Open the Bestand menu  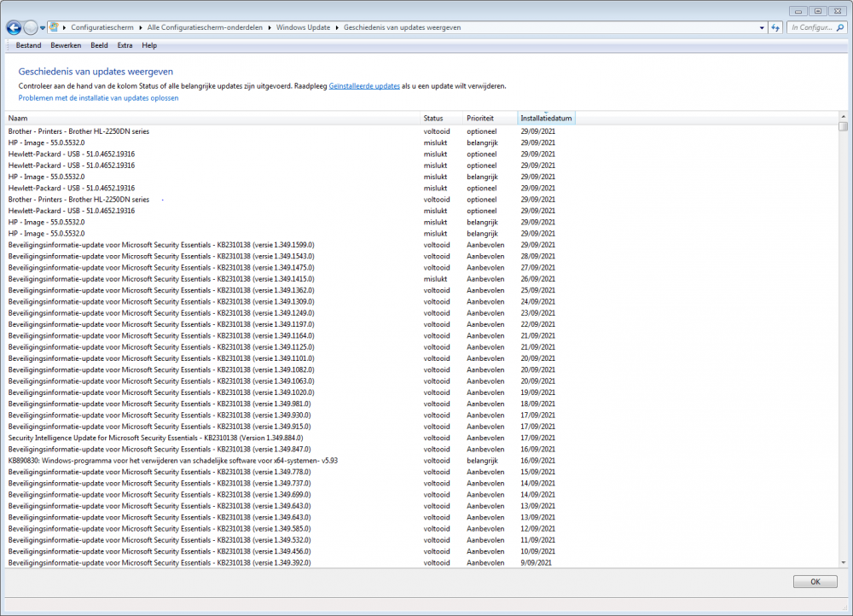pyautogui.click(x=28, y=45)
